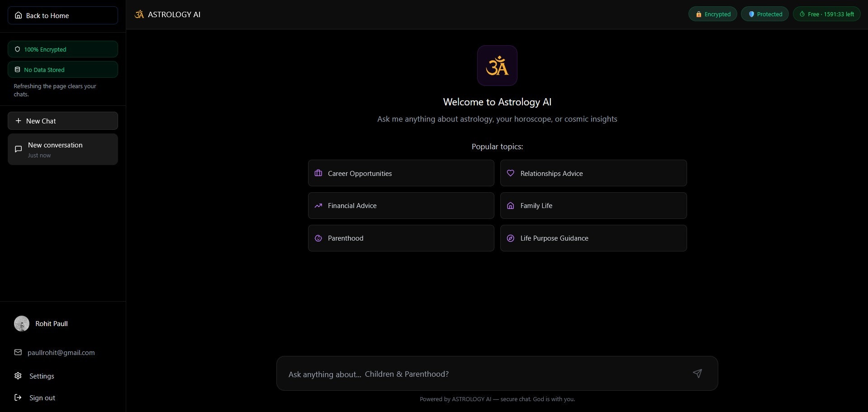Click the chat bubble icon beside New conversation
Viewport: 868px width, 412px height.
[x=18, y=149]
